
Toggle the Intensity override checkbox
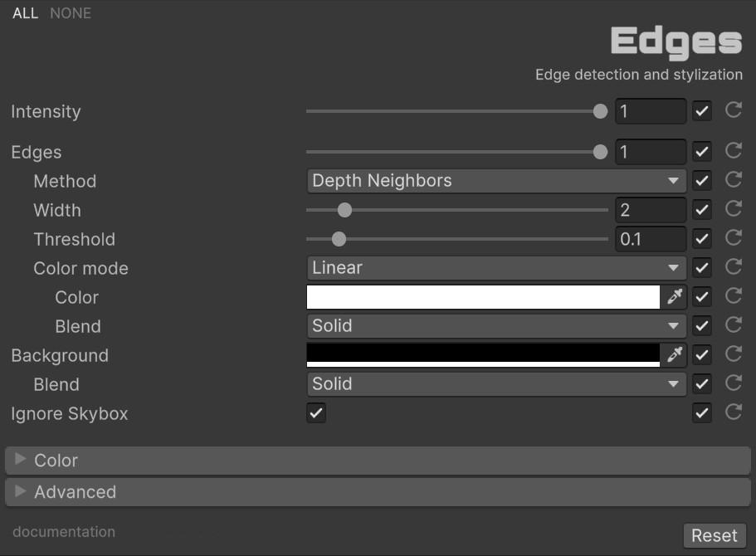pos(702,110)
